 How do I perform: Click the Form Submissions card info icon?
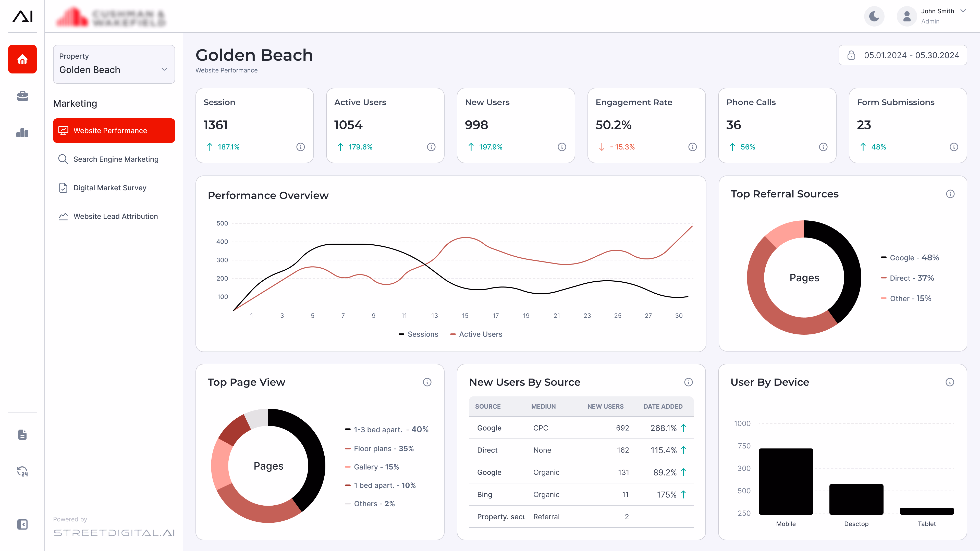click(954, 147)
